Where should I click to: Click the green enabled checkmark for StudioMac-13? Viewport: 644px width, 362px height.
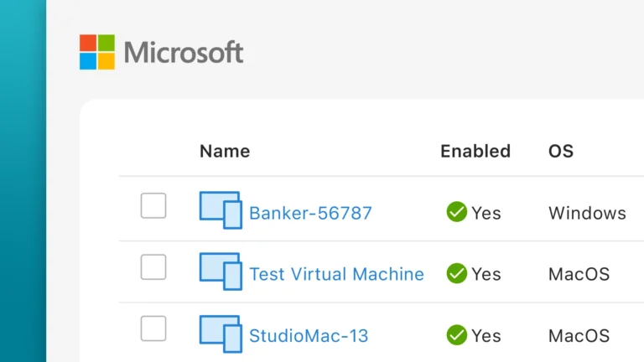click(456, 335)
